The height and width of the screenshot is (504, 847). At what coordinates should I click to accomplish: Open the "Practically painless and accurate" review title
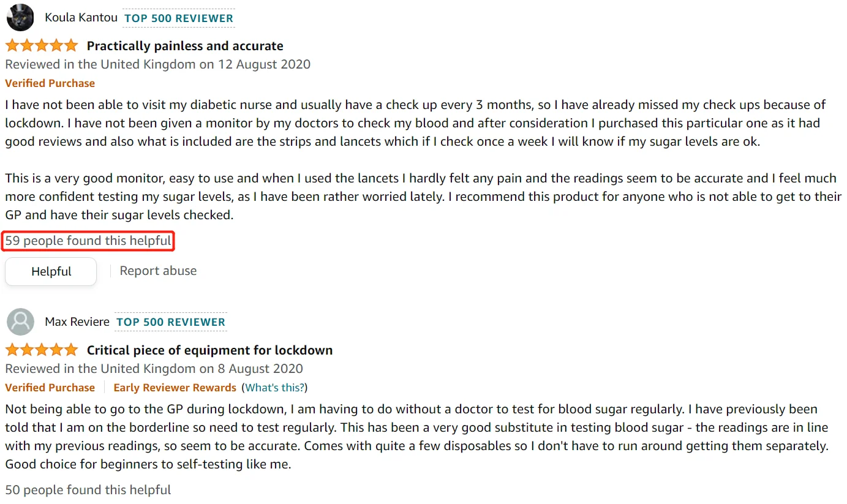click(185, 46)
